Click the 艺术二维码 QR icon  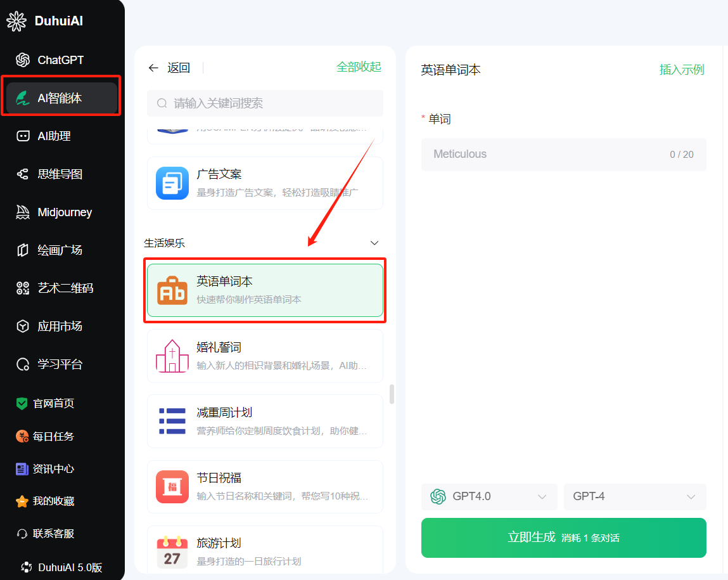(x=23, y=288)
